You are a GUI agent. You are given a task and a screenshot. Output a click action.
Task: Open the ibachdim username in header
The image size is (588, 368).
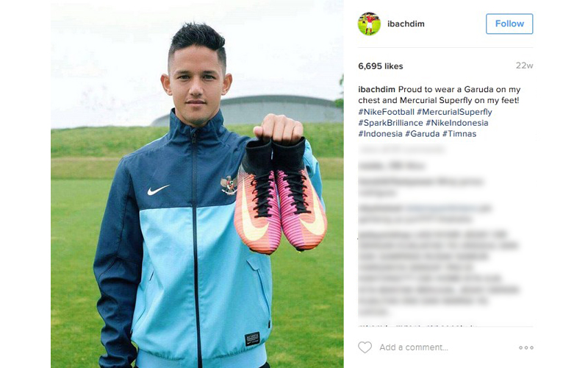(x=406, y=24)
